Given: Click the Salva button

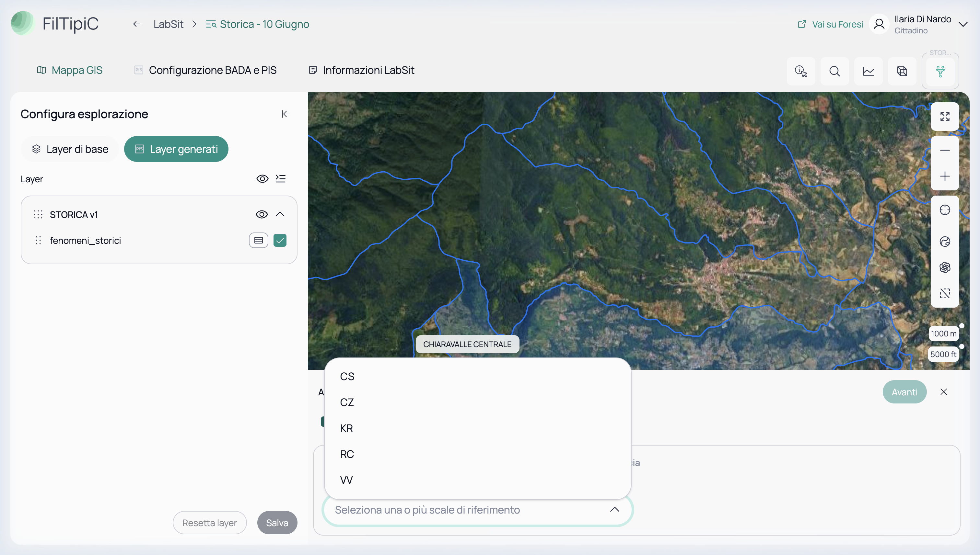Looking at the screenshot, I should (277, 523).
